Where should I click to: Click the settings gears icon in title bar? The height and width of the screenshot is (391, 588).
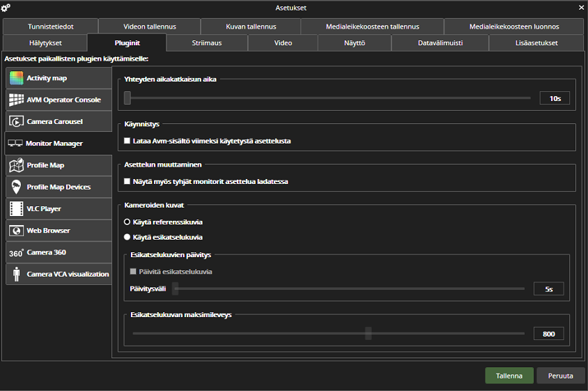coord(6,8)
